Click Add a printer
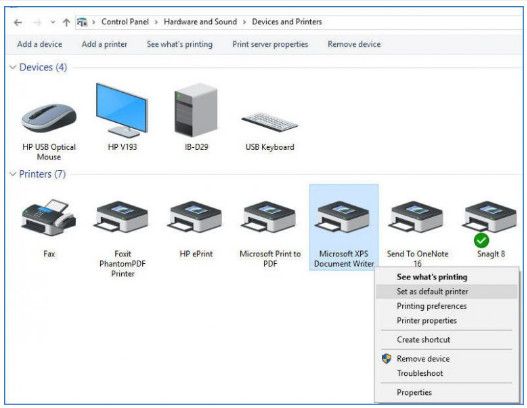 105,44
